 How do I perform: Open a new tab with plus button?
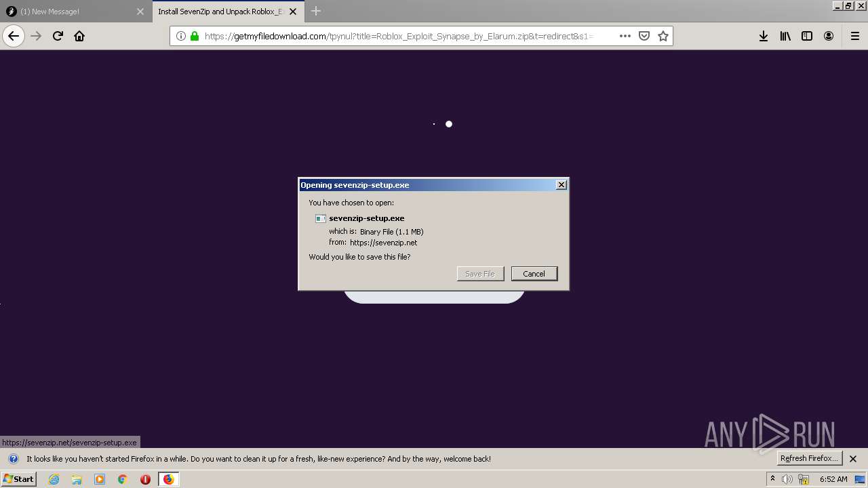point(316,11)
